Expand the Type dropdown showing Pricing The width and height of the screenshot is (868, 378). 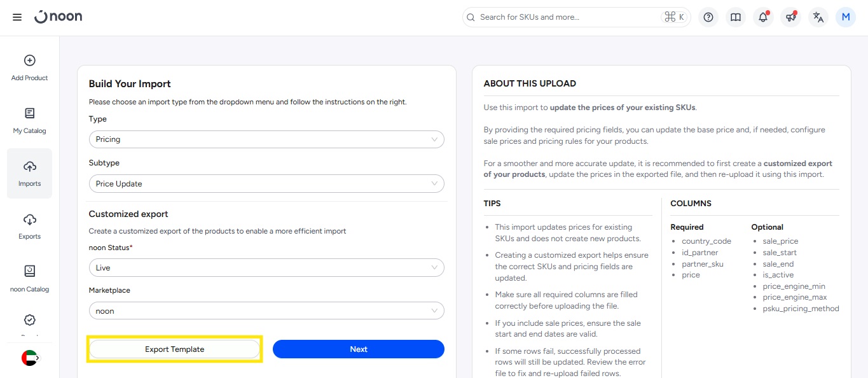pos(266,139)
